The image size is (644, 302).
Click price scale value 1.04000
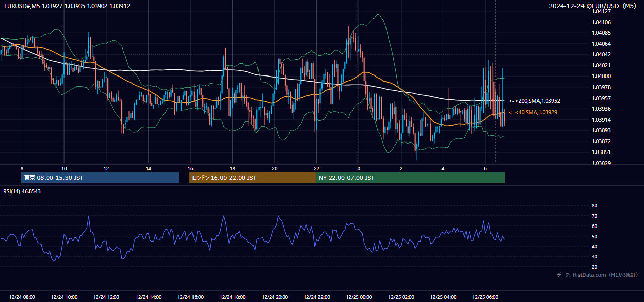[601, 76]
